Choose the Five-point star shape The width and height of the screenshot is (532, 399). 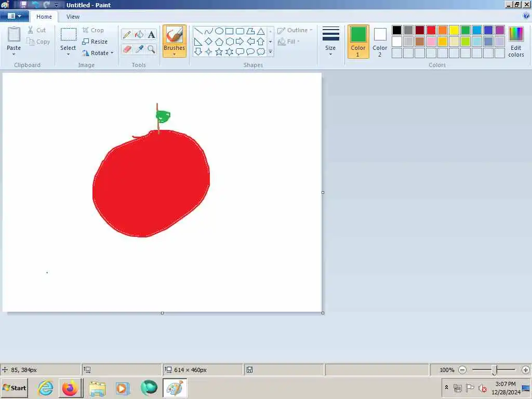(219, 51)
